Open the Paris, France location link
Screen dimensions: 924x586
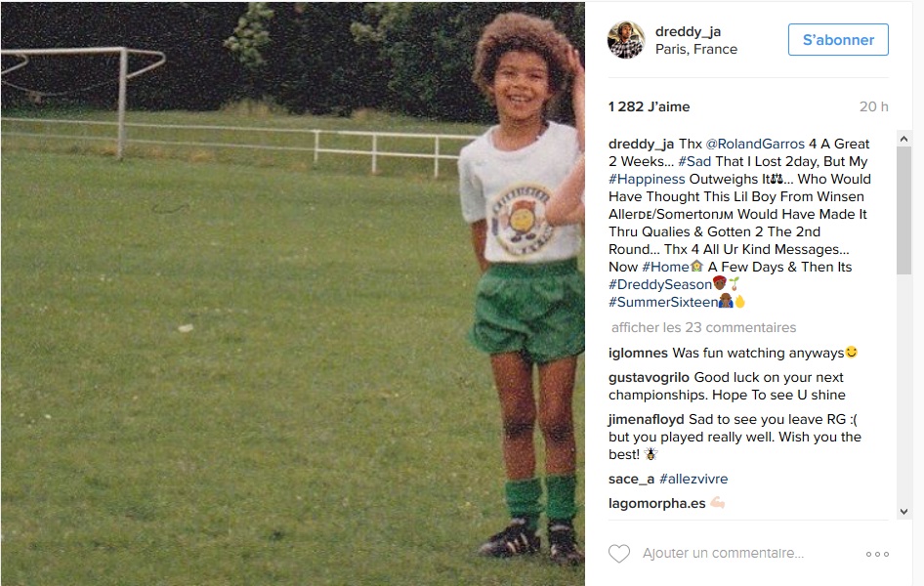coord(696,50)
